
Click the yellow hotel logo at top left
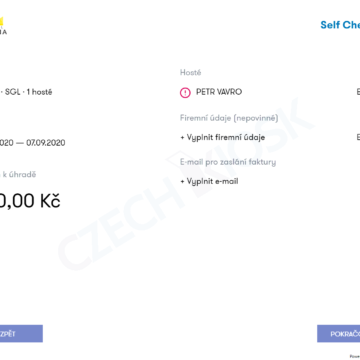[2, 25]
